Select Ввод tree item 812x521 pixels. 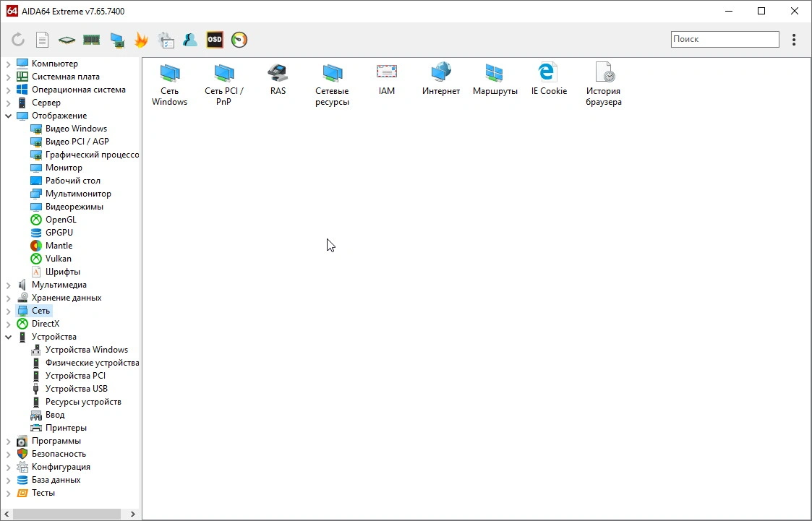tap(54, 415)
